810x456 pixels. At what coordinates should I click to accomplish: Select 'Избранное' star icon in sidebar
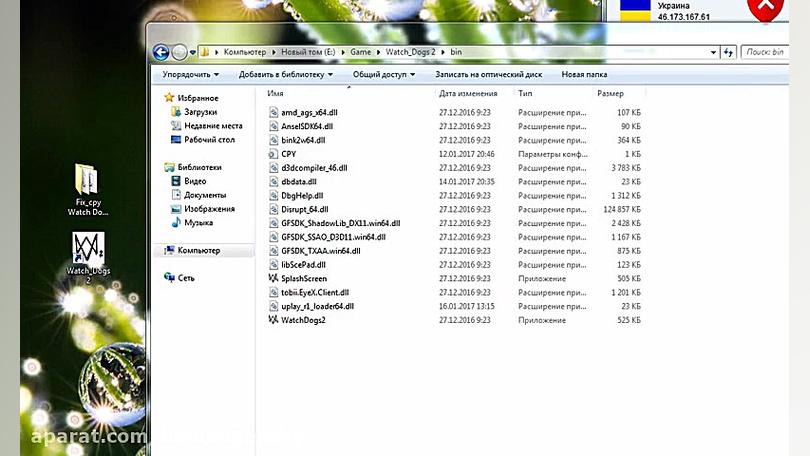(169, 98)
